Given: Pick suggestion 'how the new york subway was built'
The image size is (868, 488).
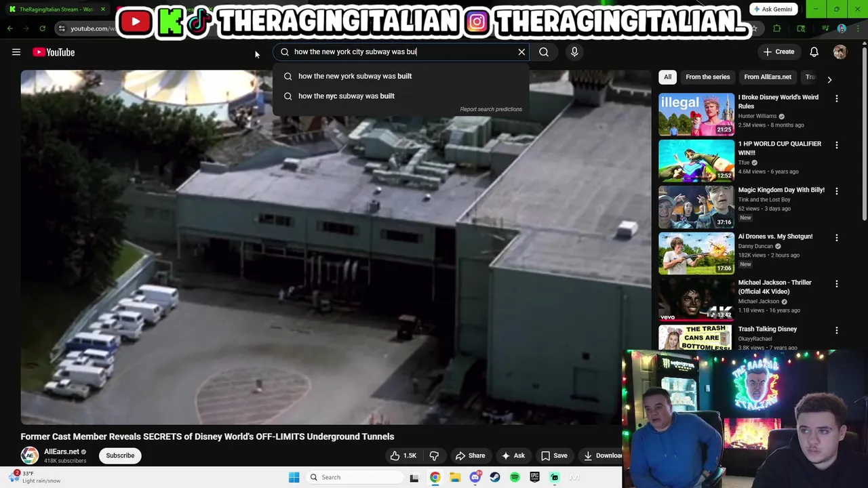Looking at the screenshot, I should 400,76.
